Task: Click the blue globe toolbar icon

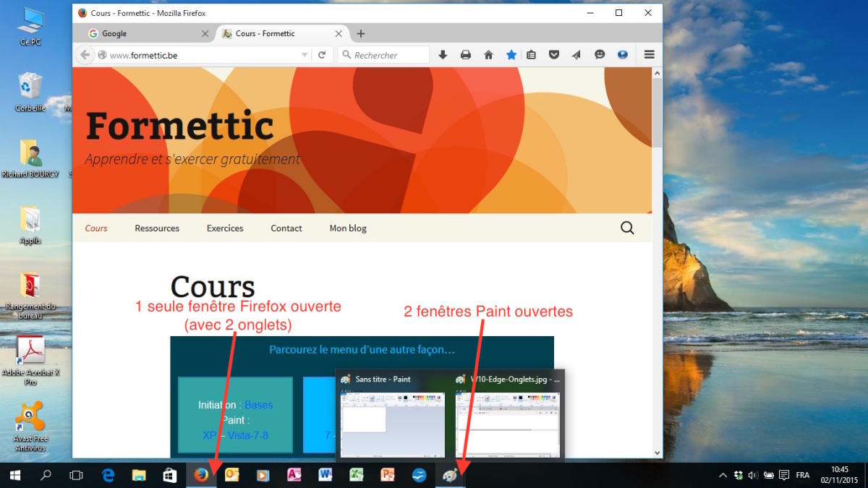Action: point(622,55)
